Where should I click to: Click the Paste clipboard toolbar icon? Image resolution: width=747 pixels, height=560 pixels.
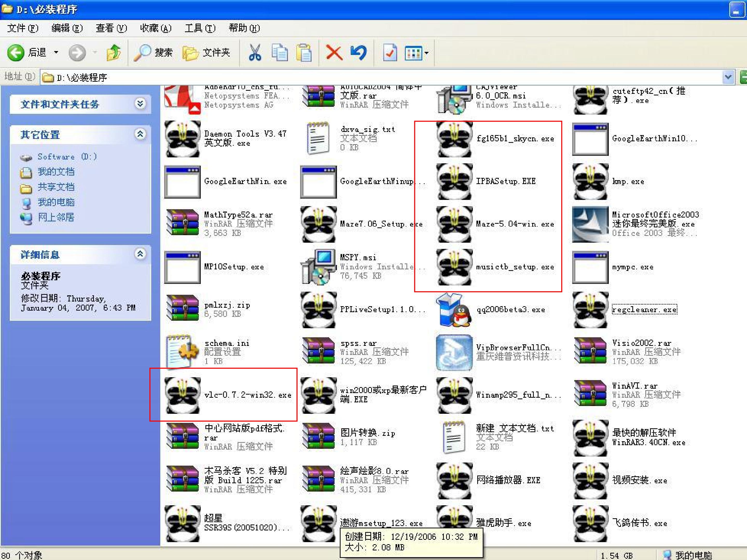click(304, 53)
